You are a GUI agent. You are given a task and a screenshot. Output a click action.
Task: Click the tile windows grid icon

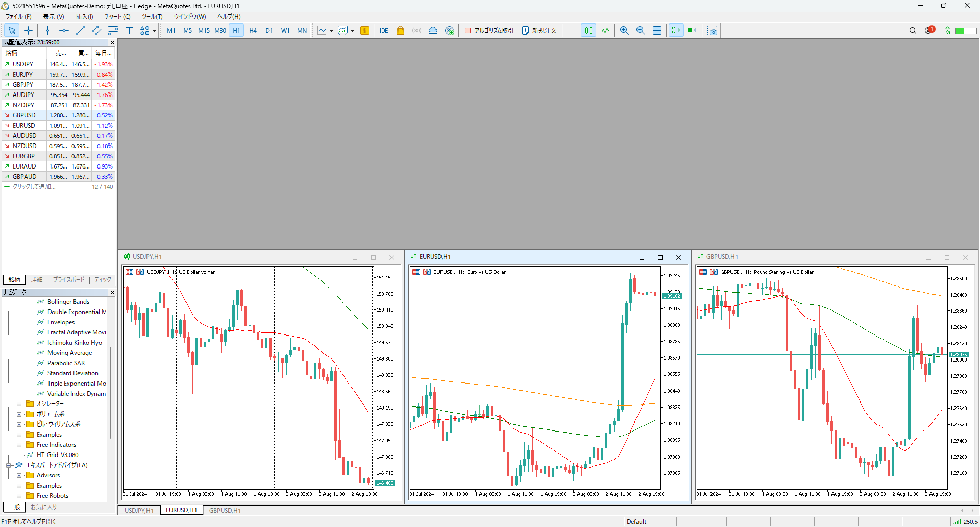coord(657,31)
